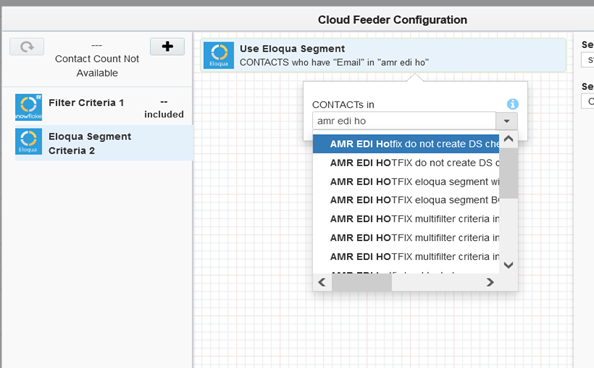The height and width of the screenshot is (368, 594).
Task: Pick second 'AMR EDI HOTFIX do not create DS' entry
Action: [406, 163]
